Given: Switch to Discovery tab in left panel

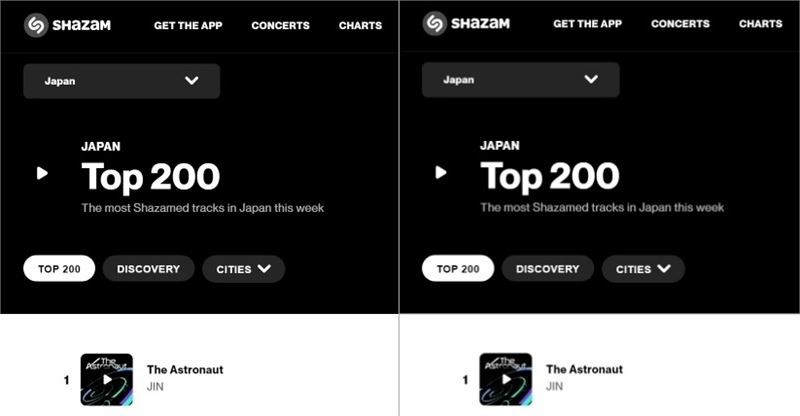Looking at the screenshot, I should [148, 269].
